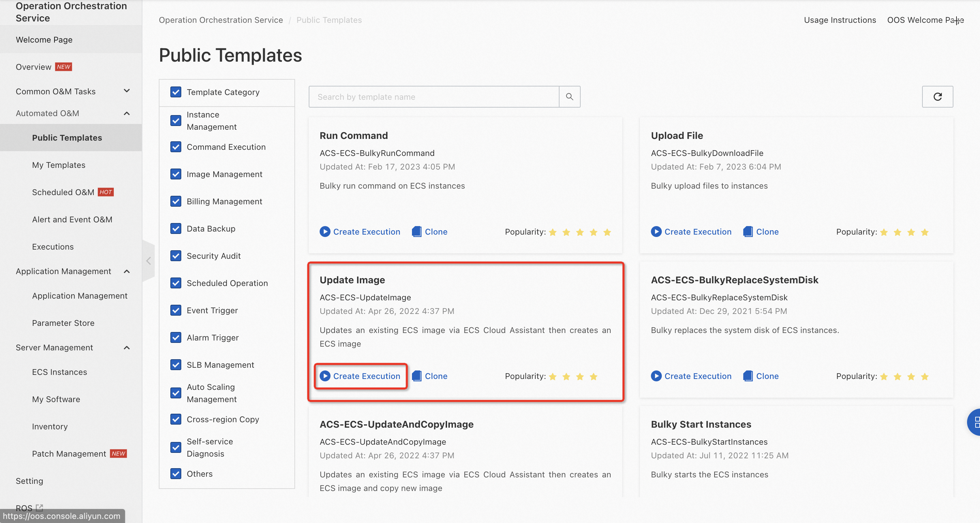
Task: Collapse the Automated O&M section
Action: tap(127, 113)
